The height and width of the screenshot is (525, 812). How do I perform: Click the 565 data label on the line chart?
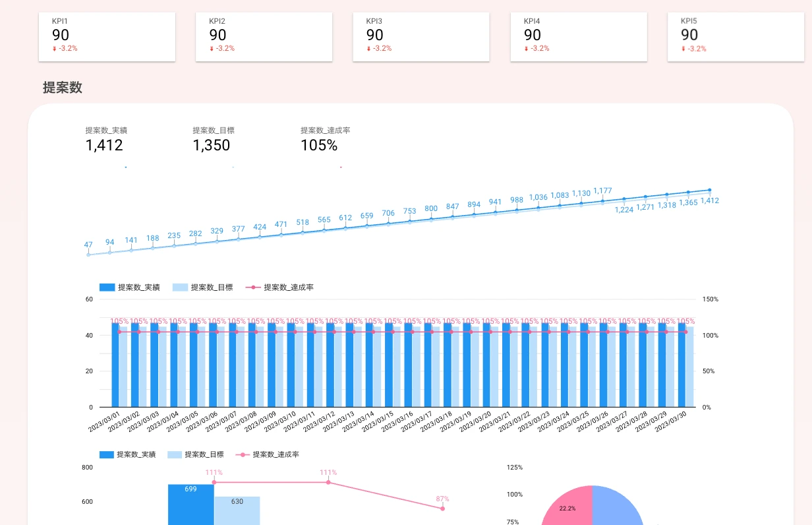point(324,220)
